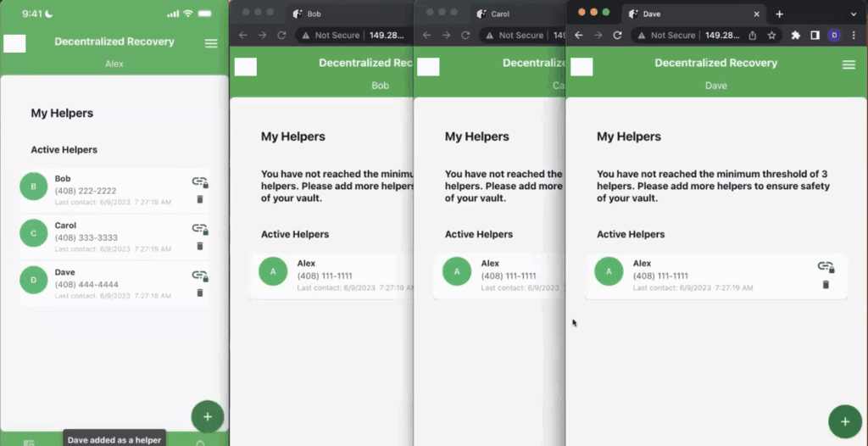The image size is (868, 446).
Task: Delete helper Carol using trash icon
Action: (200, 246)
